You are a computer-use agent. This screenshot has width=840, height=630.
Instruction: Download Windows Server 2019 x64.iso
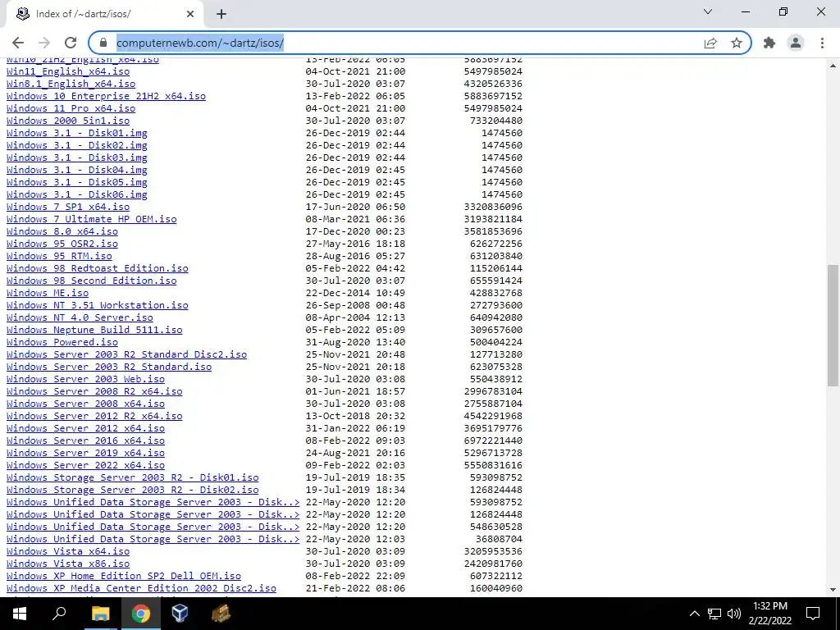85,453
